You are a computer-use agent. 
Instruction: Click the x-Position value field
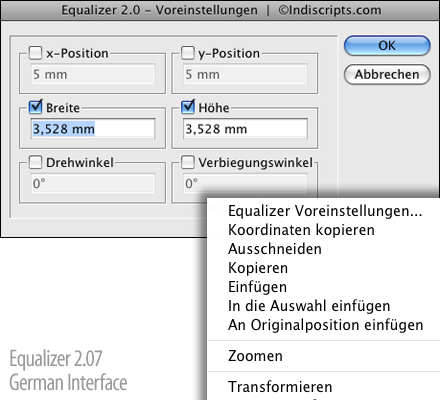pos(93,74)
